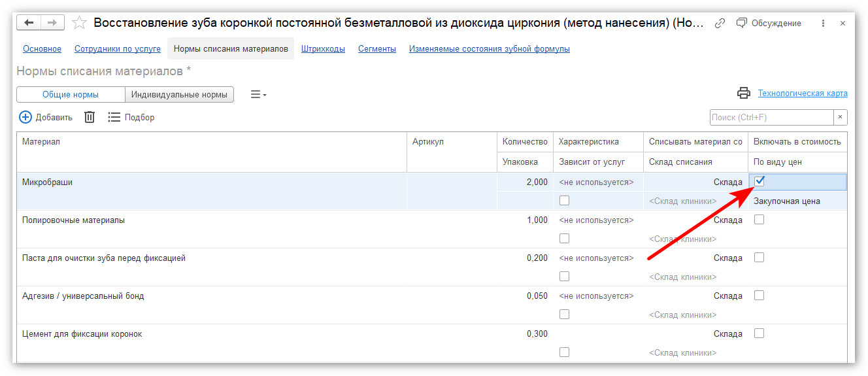The height and width of the screenshot is (376, 868).
Task: Click Добавить to add a material
Action: pyautogui.click(x=46, y=118)
